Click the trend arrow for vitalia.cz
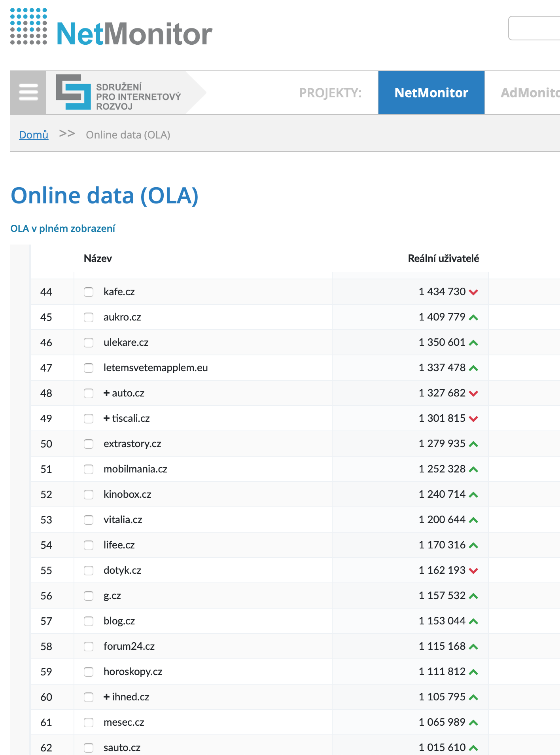Image resolution: width=560 pixels, height=755 pixels. (473, 520)
